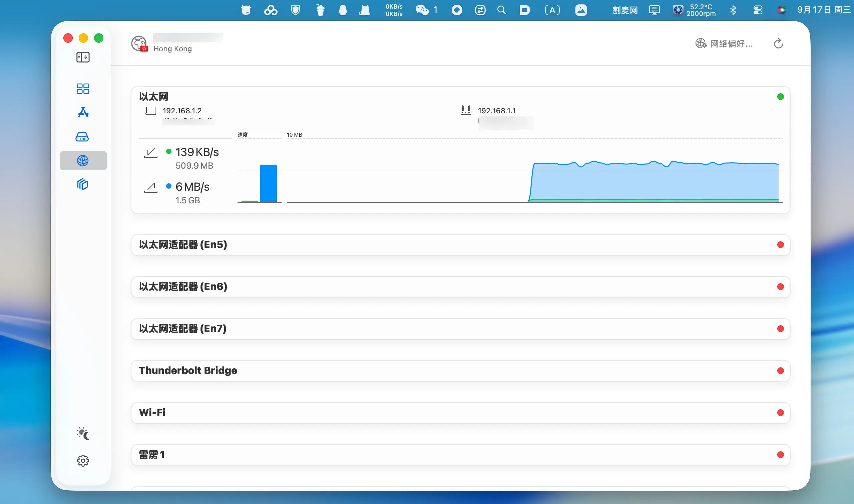Open the disk drive section
The height and width of the screenshot is (504, 854).
(82, 137)
